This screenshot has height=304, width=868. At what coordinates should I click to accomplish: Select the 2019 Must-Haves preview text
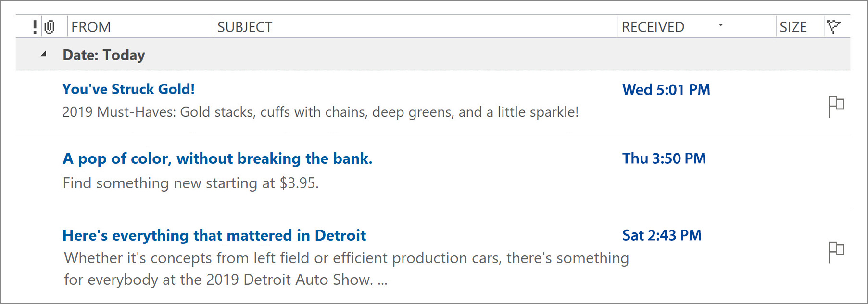[x=320, y=112]
